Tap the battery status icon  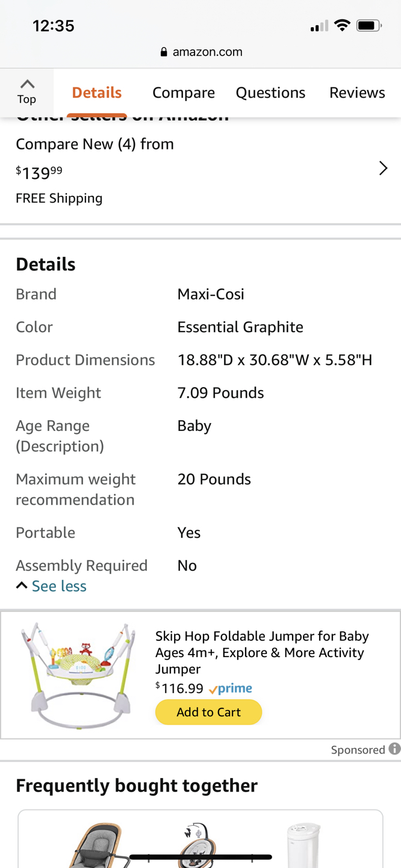pyautogui.click(x=368, y=25)
